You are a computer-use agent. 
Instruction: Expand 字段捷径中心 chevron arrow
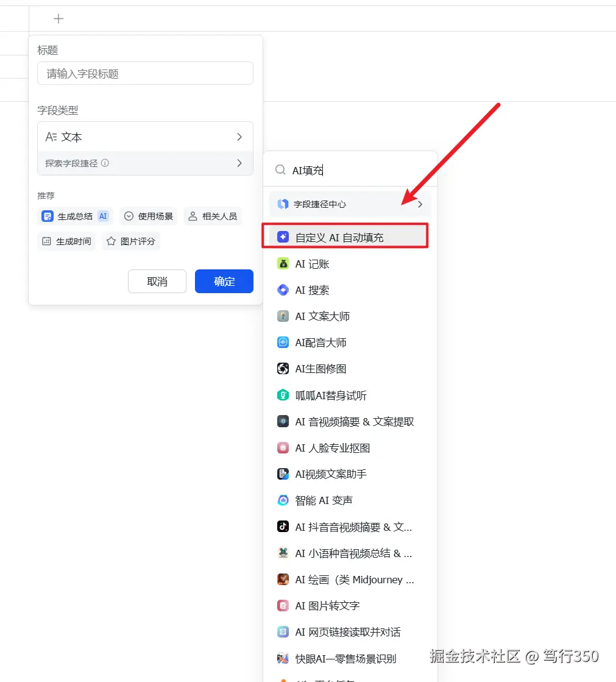point(420,204)
